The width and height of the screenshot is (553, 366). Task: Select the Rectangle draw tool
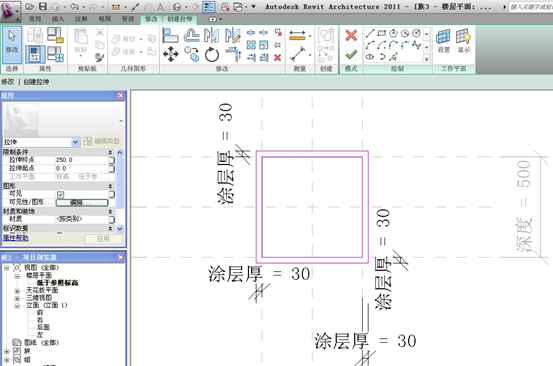[x=381, y=33]
